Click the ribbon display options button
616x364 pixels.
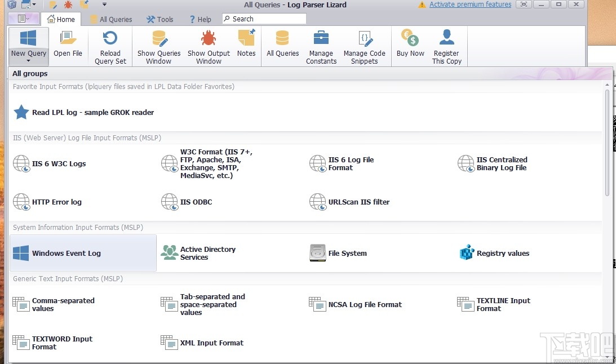click(524, 5)
